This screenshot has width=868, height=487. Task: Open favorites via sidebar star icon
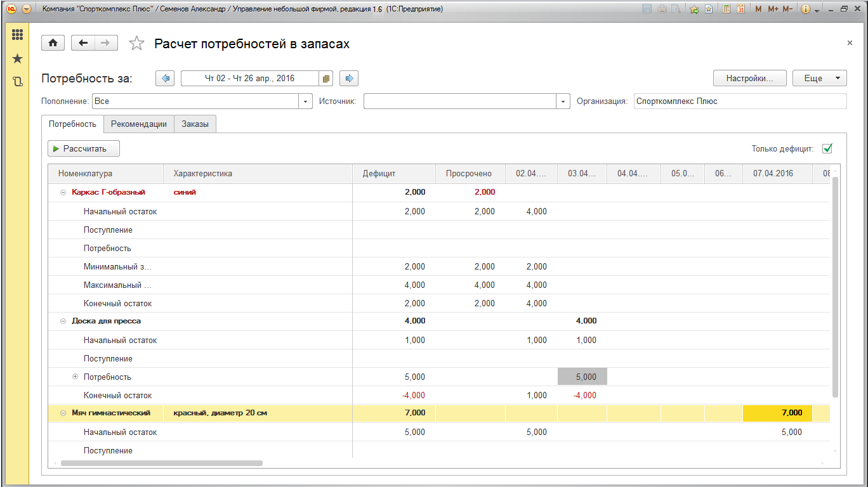tap(17, 58)
